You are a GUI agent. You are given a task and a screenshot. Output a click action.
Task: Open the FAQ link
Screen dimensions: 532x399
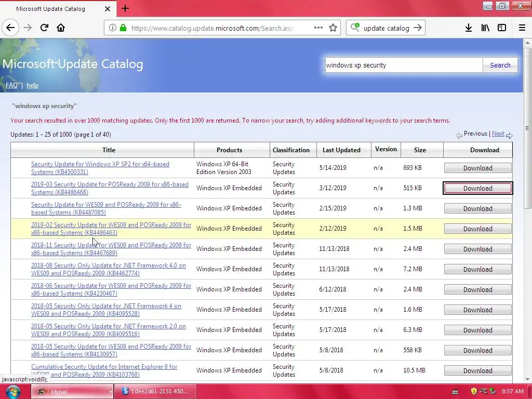click(11, 85)
